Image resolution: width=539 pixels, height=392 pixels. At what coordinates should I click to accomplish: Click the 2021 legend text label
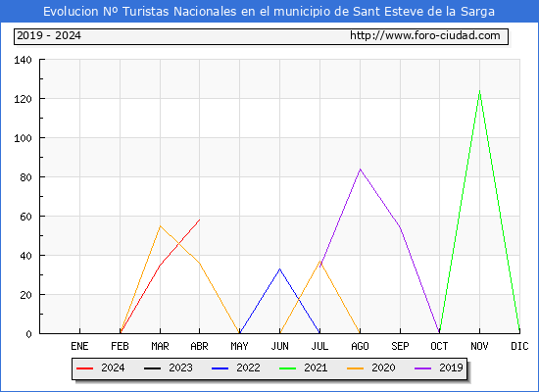[x=316, y=367]
